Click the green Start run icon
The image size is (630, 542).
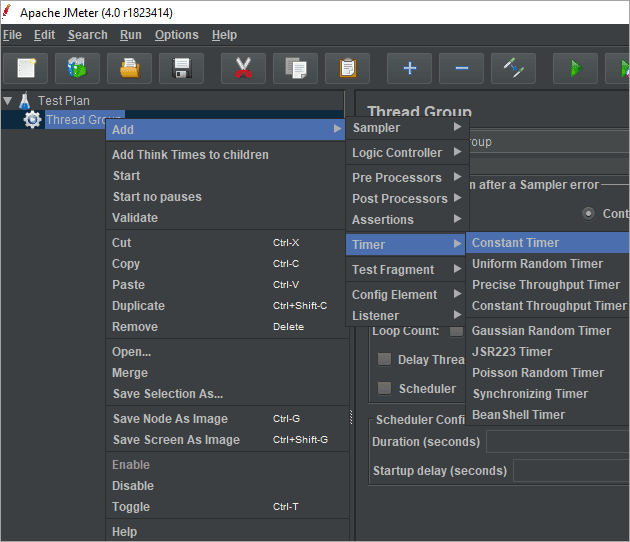[x=575, y=68]
